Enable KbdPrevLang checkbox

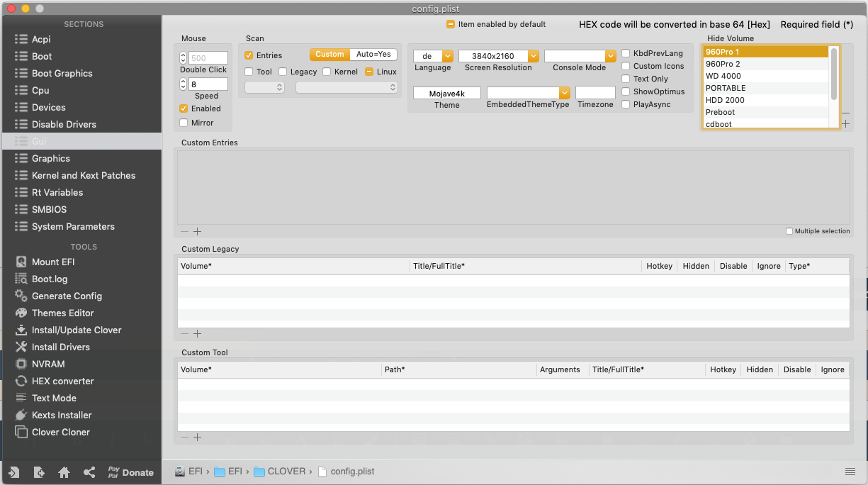[626, 53]
